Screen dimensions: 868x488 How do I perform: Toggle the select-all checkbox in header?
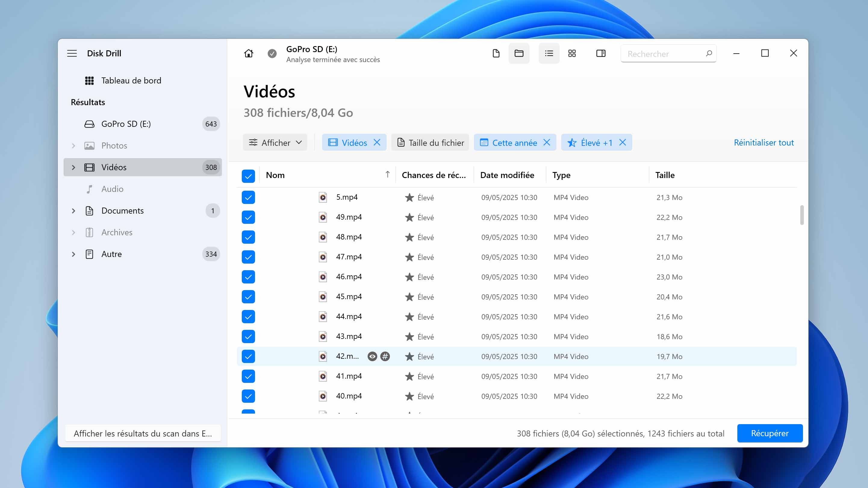[x=248, y=176]
